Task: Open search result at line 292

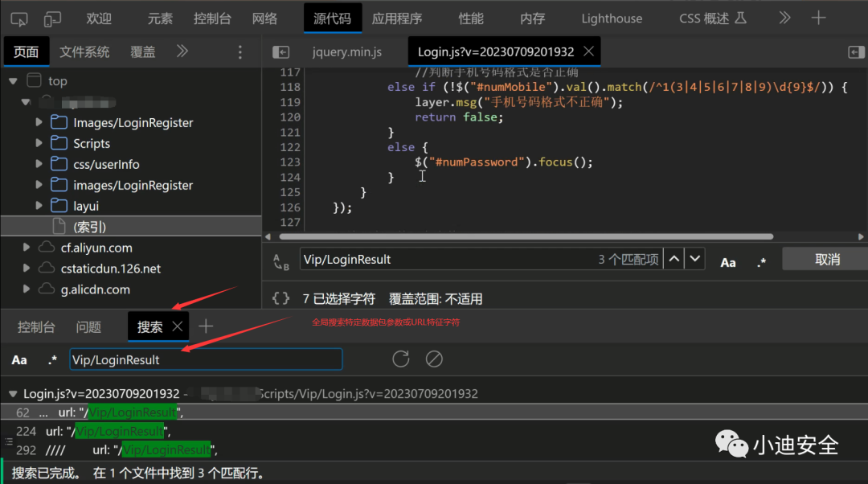Action: pyautogui.click(x=434, y=450)
